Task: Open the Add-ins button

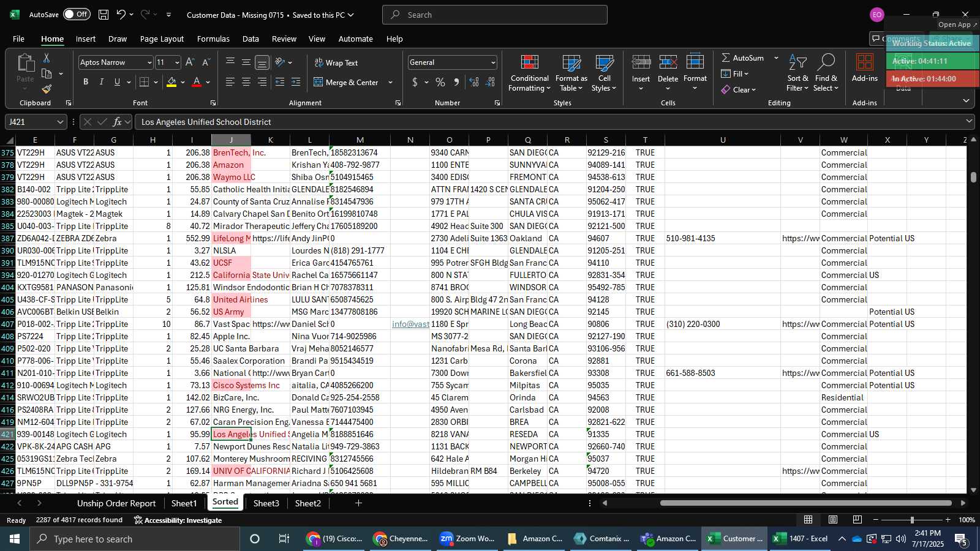Action: pyautogui.click(x=865, y=67)
